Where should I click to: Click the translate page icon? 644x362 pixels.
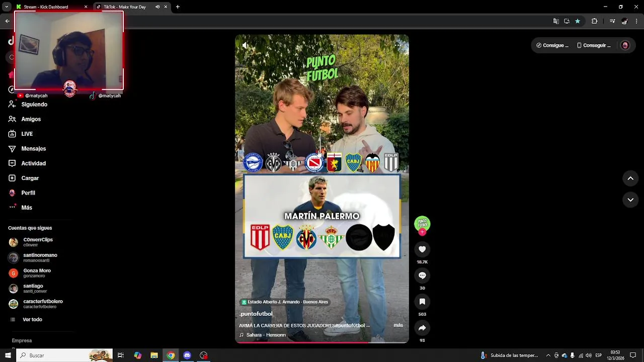pos(556,21)
